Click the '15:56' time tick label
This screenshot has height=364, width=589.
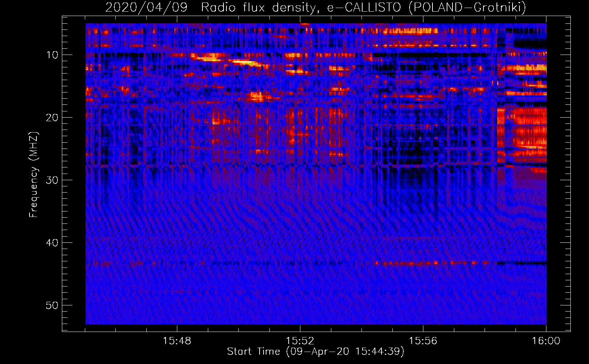pos(423,341)
